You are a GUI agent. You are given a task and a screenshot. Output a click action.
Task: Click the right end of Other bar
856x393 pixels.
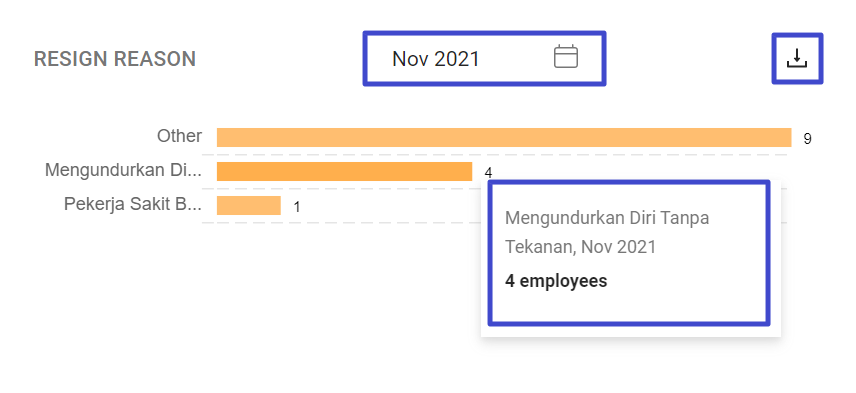(786, 138)
